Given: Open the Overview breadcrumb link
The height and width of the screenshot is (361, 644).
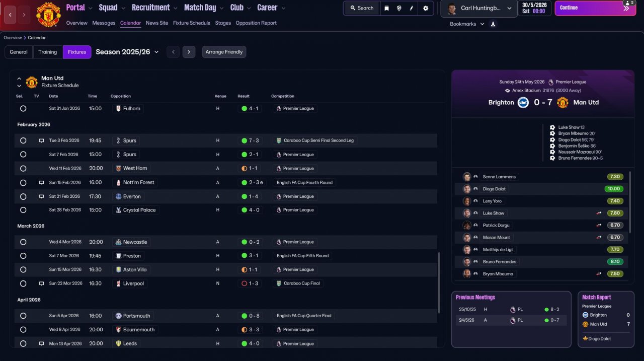Looking at the screenshot, I should click(x=13, y=38).
